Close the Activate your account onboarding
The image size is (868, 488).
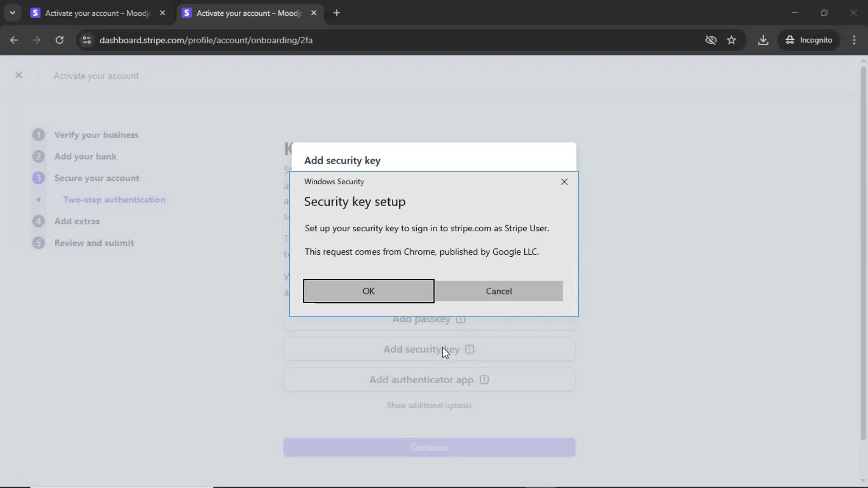[x=19, y=75]
